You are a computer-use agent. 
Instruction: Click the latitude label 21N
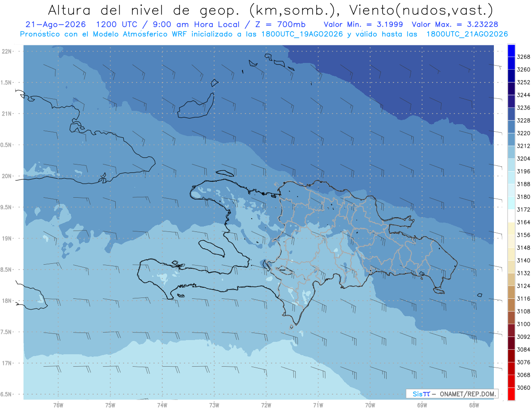click(8, 114)
